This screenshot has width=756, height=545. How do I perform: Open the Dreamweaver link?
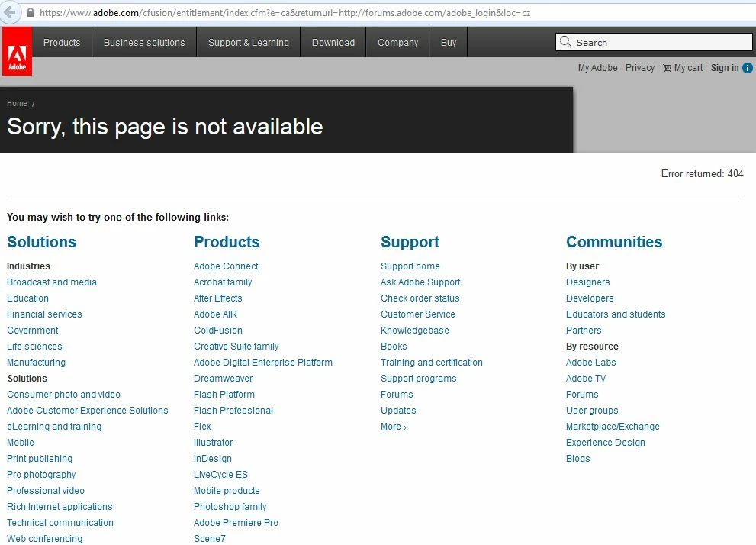click(223, 379)
